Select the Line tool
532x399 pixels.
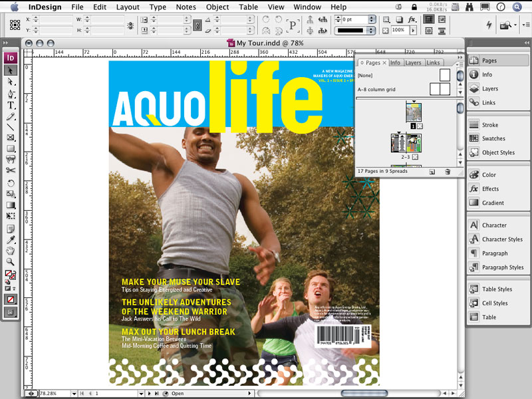[x=11, y=127]
